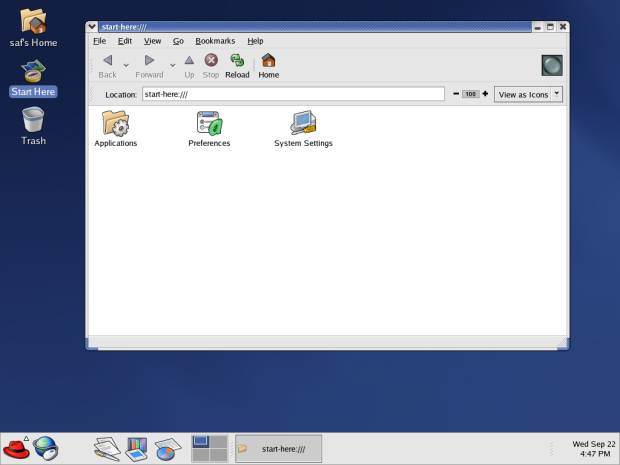
Task: Click the Nautilus throbber icon
Action: pyautogui.click(x=552, y=65)
